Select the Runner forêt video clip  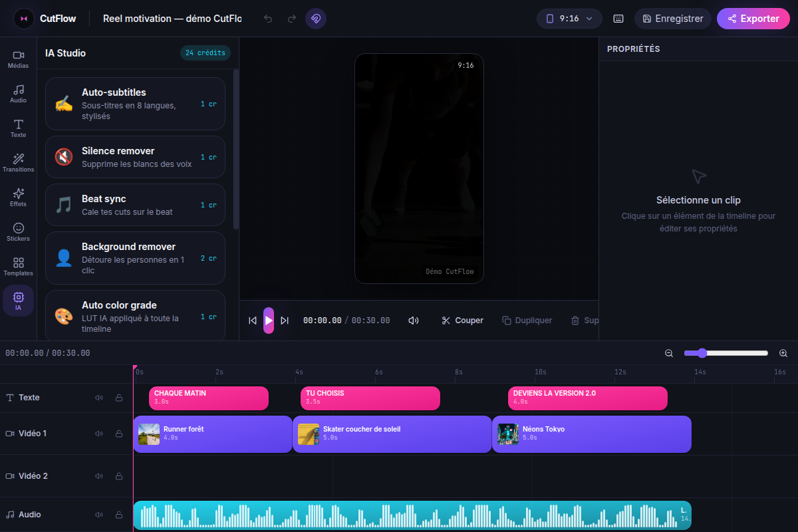[x=213, y=434]
